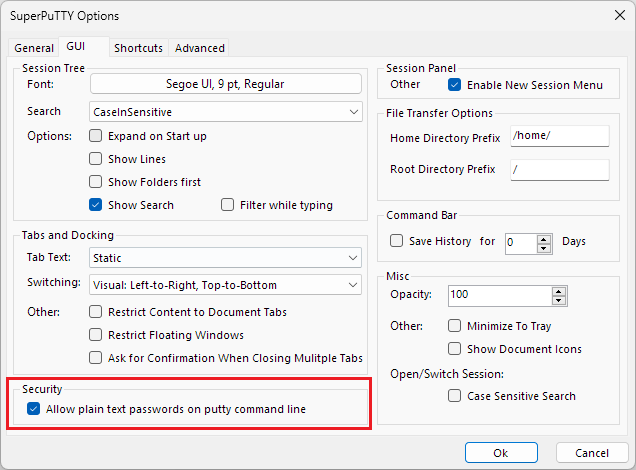
Task: Expand the Switching dropdown list
Action: (x=226, y=285)
